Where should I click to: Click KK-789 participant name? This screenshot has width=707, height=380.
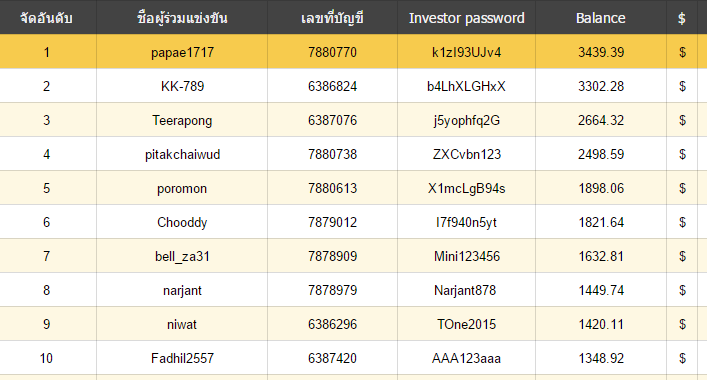click(x=182, y=86)
